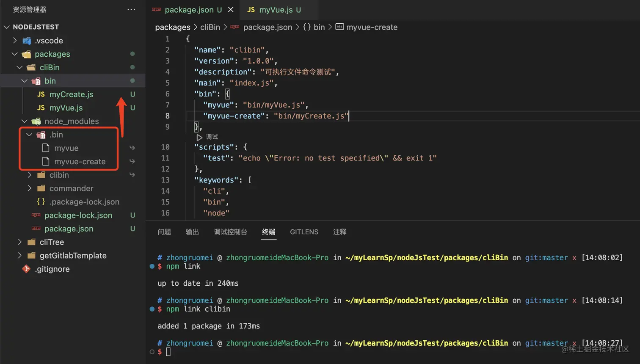Click the .bin folder icon

click(41, 135)
